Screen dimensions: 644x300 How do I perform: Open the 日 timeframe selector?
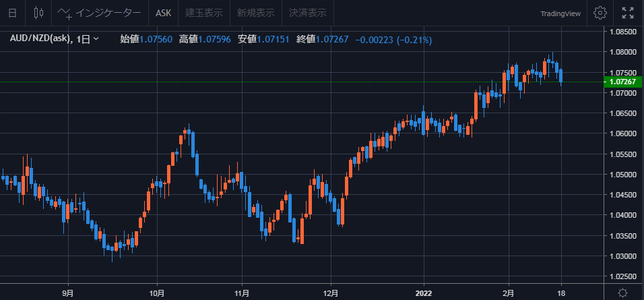click(13, 13)
